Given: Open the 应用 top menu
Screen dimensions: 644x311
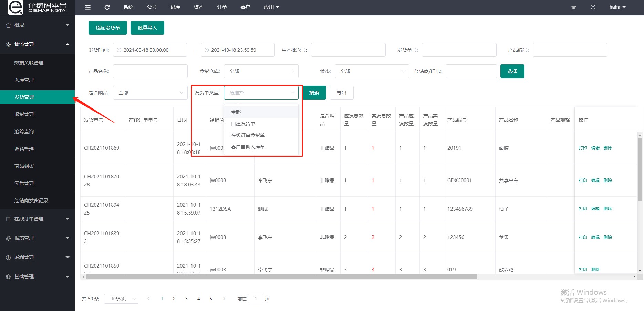Looking at the screenshot, I should pyautogui.click(x=272, y=7).
